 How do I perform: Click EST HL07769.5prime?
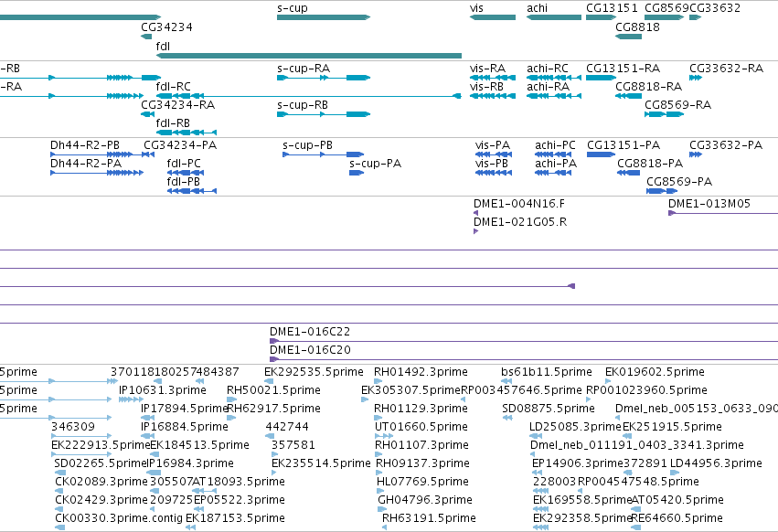(379, 491)
